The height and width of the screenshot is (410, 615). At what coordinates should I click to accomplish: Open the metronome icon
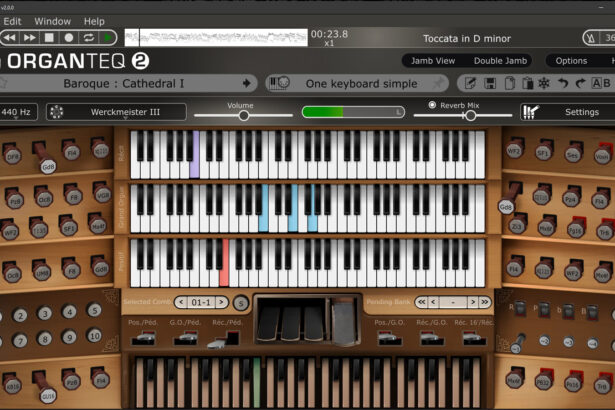[x=591, y=38]
